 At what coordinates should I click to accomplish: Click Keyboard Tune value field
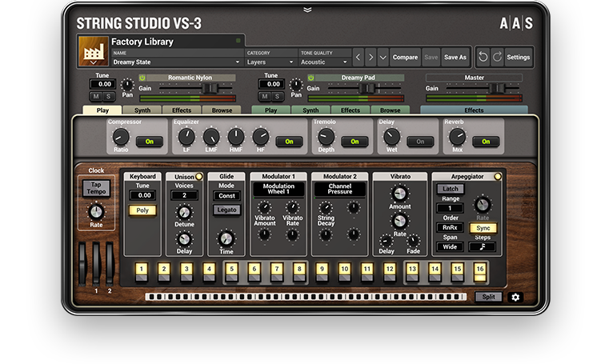point(144,195)
